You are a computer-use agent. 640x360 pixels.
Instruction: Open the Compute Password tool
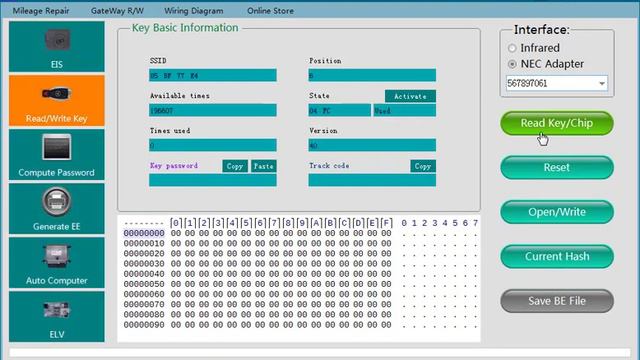[57, 155]
